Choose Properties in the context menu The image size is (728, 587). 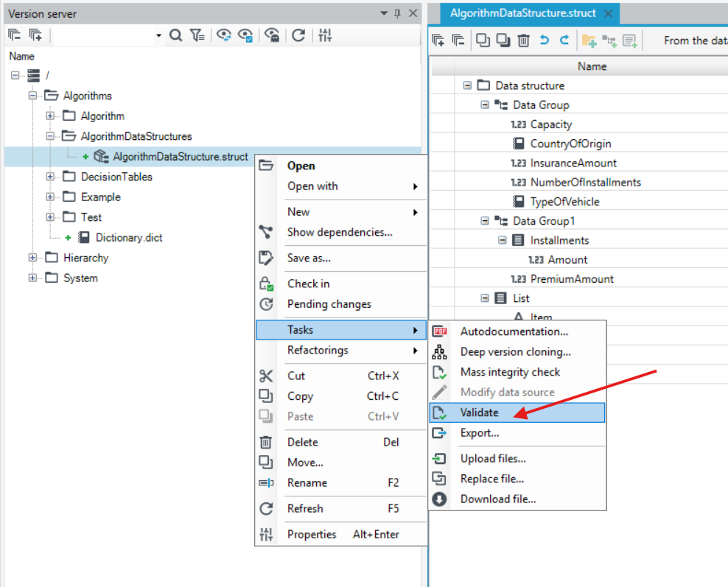[x=341, y=535]
